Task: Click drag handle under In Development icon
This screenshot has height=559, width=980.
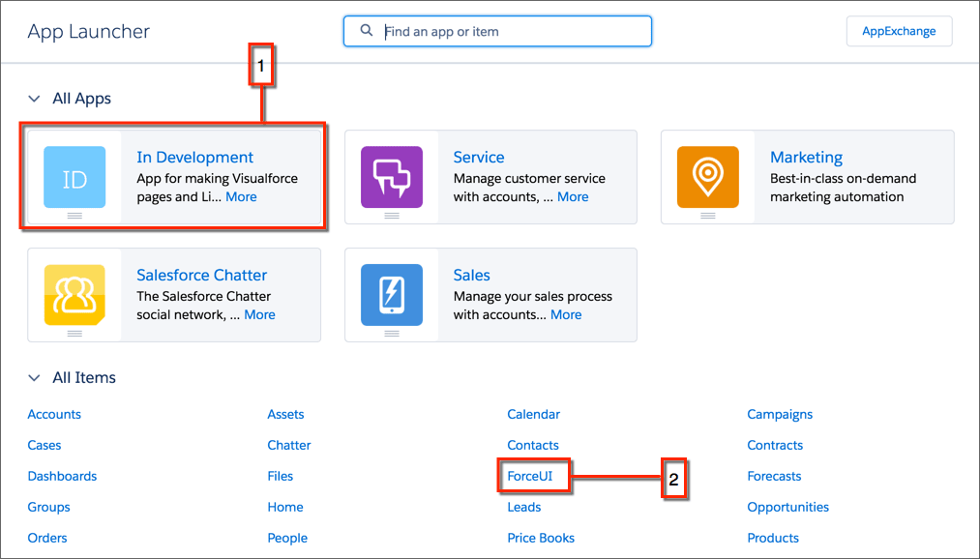Action: point(74,216)
